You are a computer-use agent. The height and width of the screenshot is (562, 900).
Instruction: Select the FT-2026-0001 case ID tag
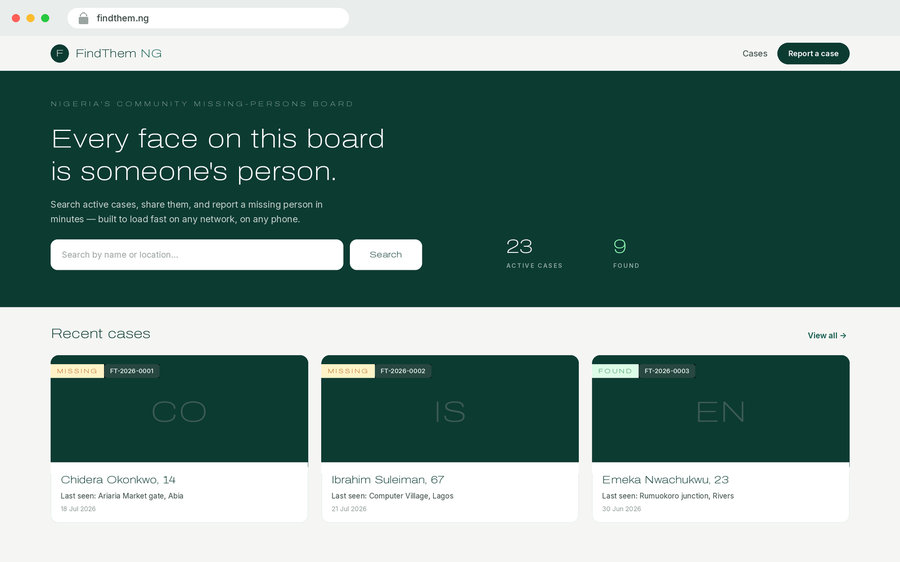(x=132, y=371)
